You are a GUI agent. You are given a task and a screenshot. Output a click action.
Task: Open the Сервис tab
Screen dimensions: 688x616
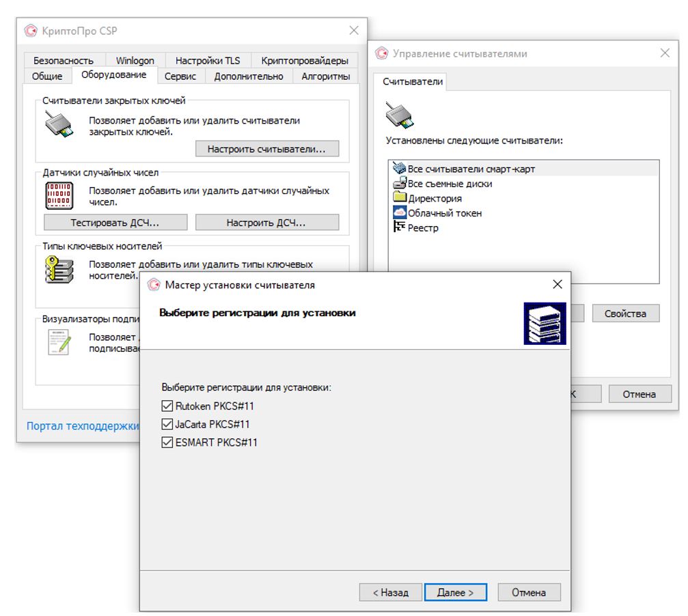(180, 76)
